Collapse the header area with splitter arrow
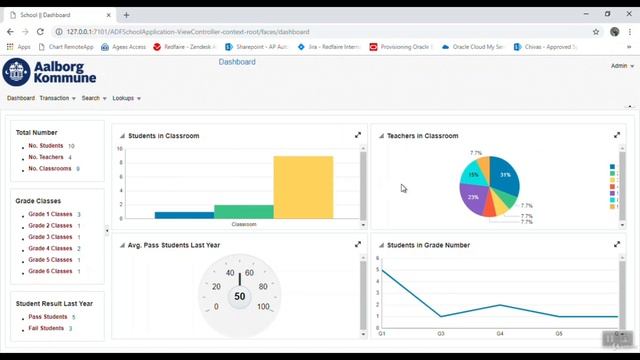This screenshot has width=640, height=360. coord(630,107)
